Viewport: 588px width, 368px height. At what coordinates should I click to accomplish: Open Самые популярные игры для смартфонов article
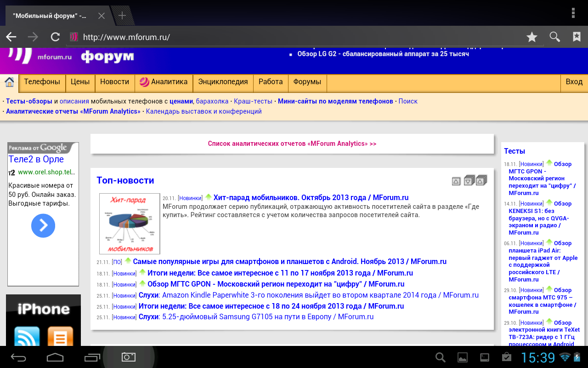pyautogui.click(x=290, y=262)
